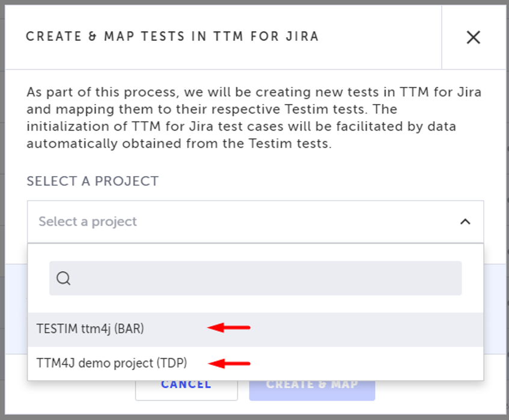This screenshot has height=420, width=509.
Task: Focus the project search input field
Action: pyautogui.click(x=264, y=278)
